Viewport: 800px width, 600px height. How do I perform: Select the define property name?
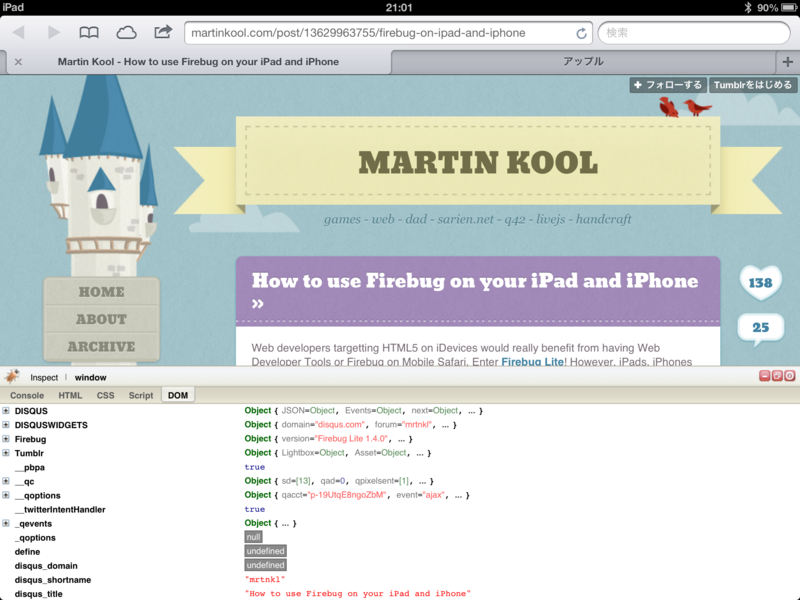coord(27,552)
